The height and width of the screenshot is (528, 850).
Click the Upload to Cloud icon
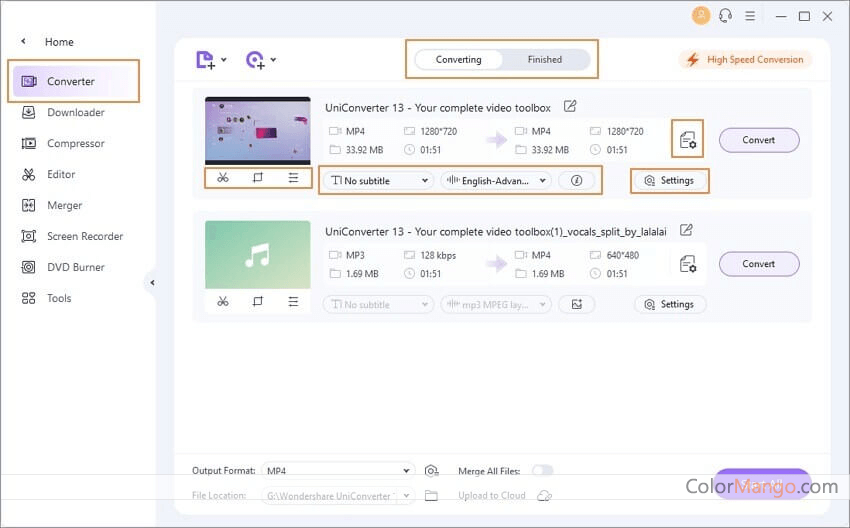544,495
